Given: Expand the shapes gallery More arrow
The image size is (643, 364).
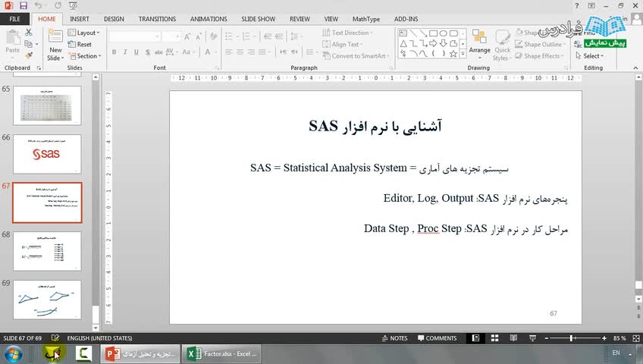Looking at the screenshot, I should (463, 54).
